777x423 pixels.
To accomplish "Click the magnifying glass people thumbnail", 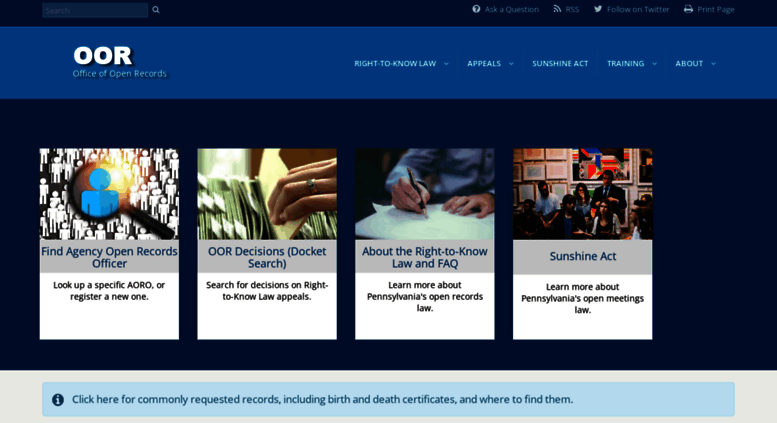I will pyautogui.click(x=109, y=194).
